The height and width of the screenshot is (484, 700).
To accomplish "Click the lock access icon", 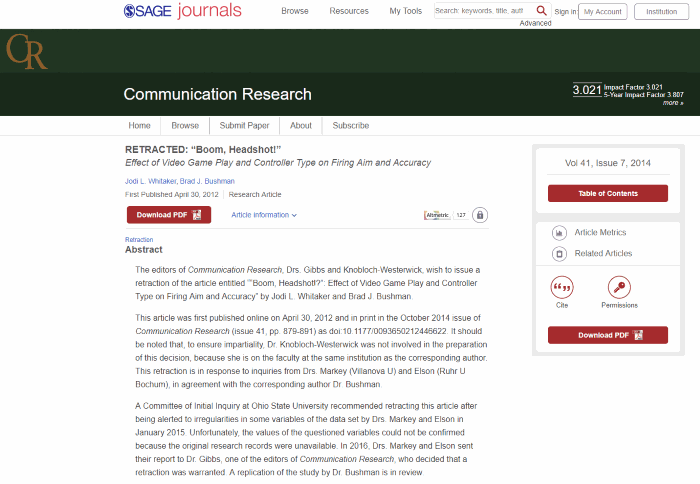I will pyautogui.click(x=480, y=215).
